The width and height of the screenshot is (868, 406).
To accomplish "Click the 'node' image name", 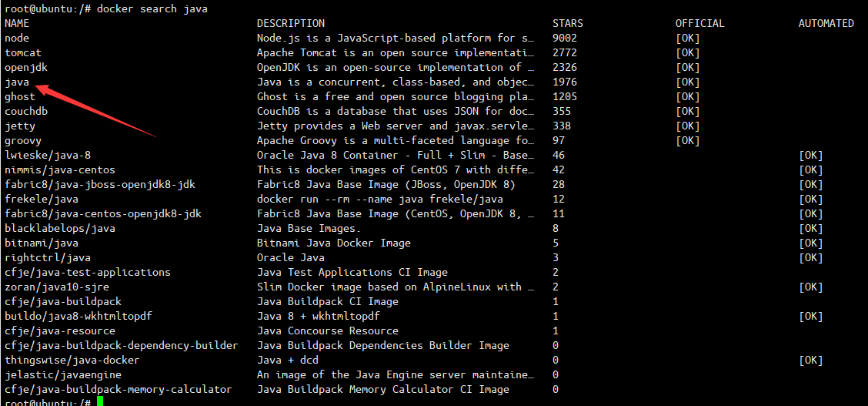I will (17, 39).
